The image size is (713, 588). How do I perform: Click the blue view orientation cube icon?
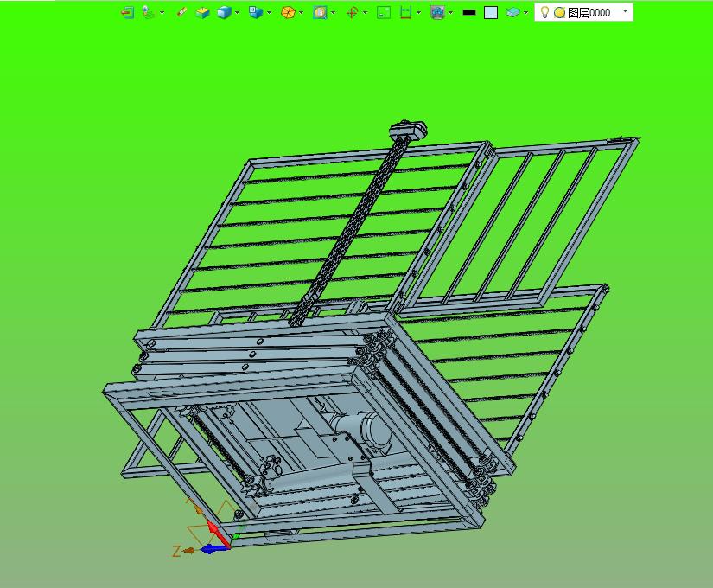(256, 12)
